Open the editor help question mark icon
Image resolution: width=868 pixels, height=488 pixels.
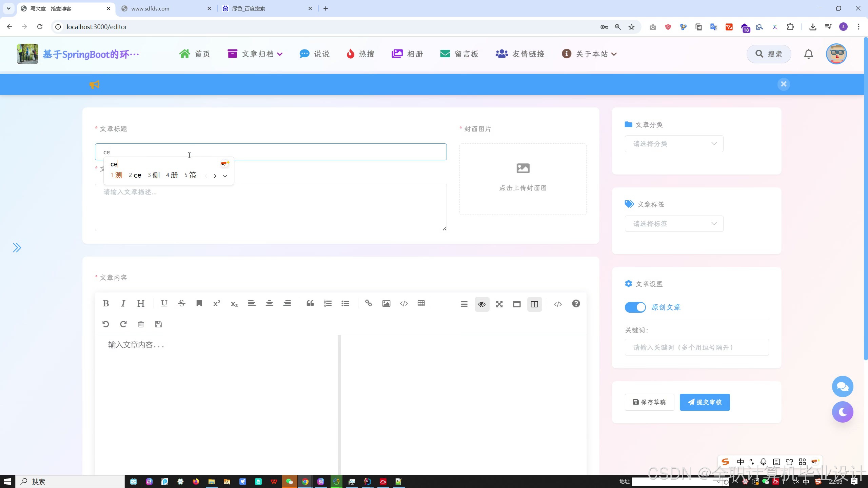[x=576, y=304]
